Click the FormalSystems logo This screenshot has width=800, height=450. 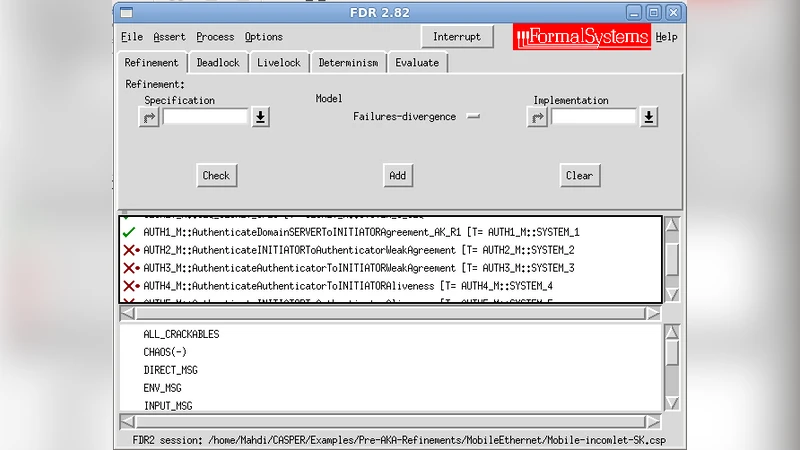[x=582, y=38]
